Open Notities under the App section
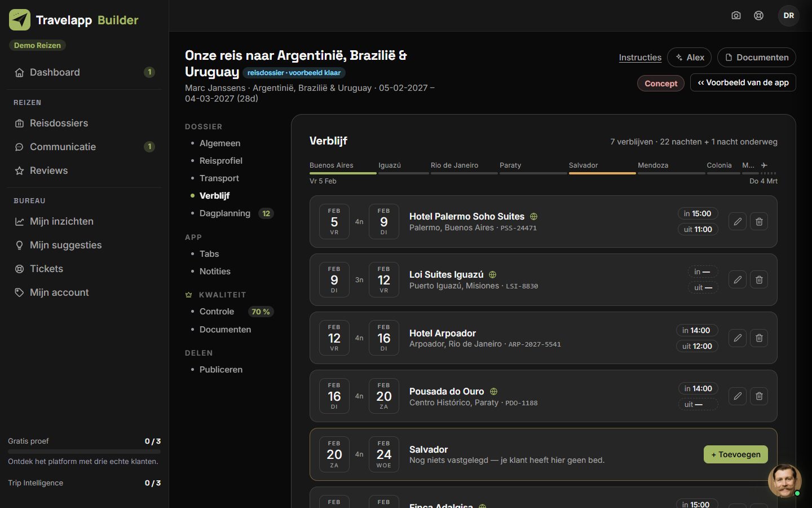Image resolution: width=812 pixels, height=508 pixels. click(215, 271)
